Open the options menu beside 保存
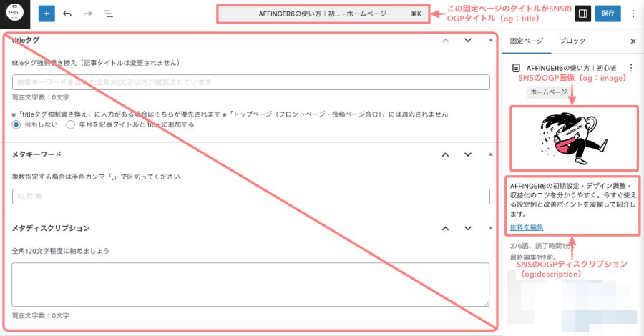The image size is (644, 336). pyautogui.click(x=633, y=14)
